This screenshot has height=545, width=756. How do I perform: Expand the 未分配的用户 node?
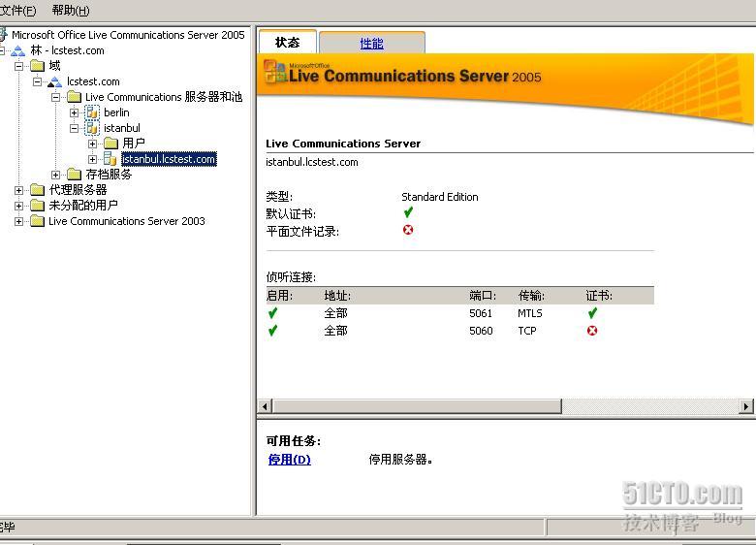tap(18, 206)
